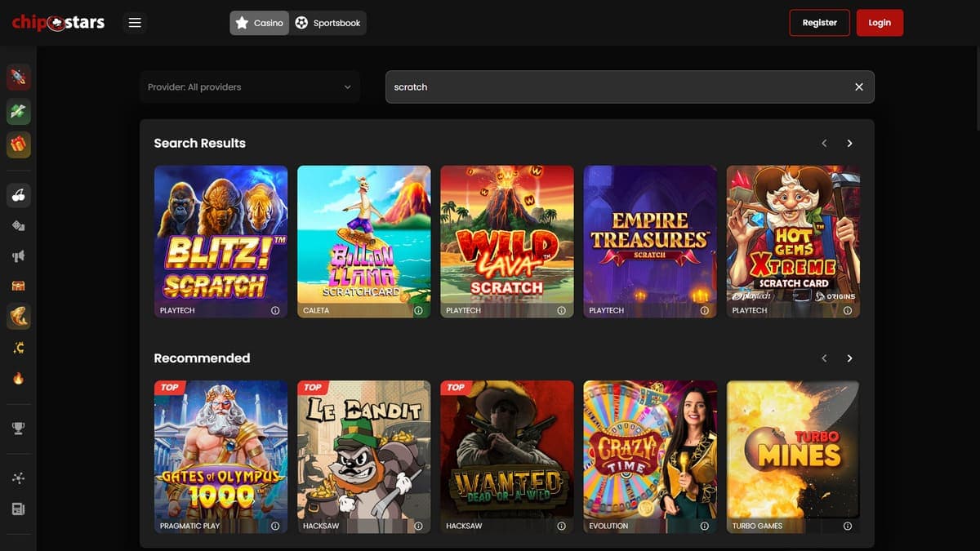Clear the search field with the X

[x=858, y=87]
